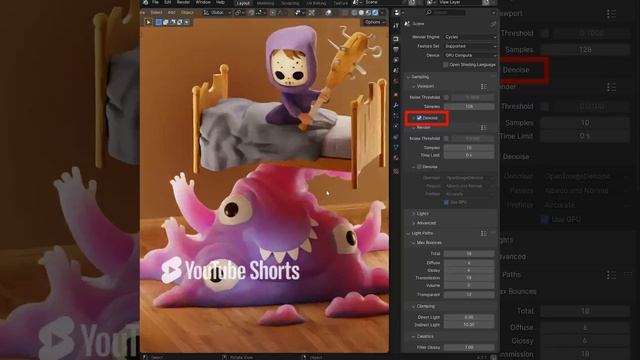
Task: Open the Object Data green triangle tab
Action: [396, 147]
